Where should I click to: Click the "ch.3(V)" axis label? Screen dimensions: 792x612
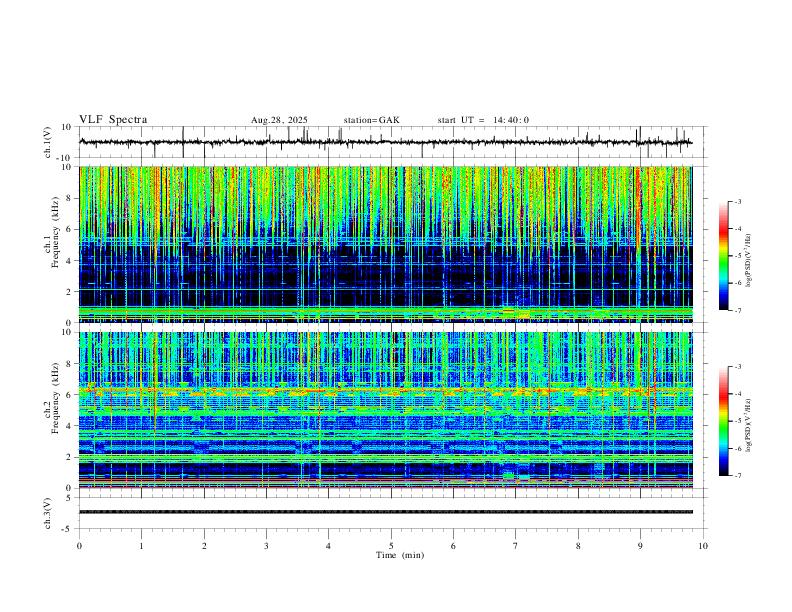click(x=48, y=513)
